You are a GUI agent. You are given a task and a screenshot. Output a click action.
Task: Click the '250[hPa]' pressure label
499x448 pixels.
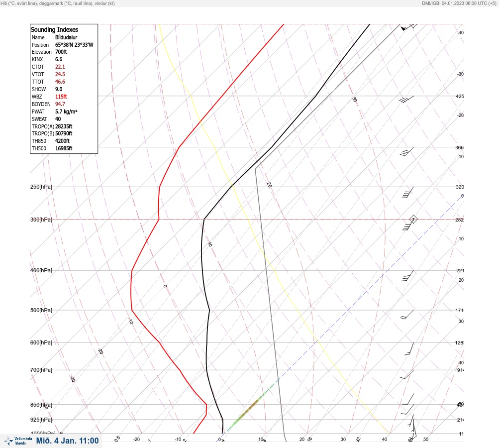point(41,187)
